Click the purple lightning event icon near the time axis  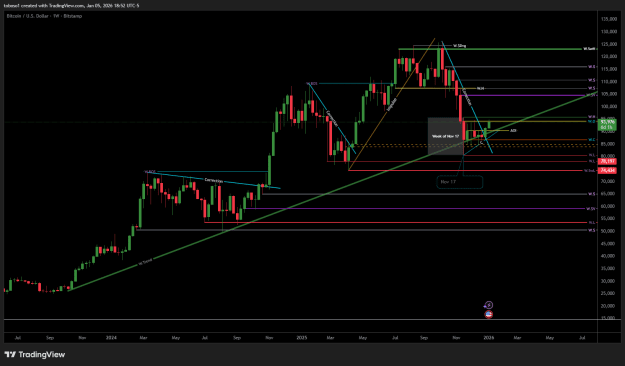pos(489,305)
